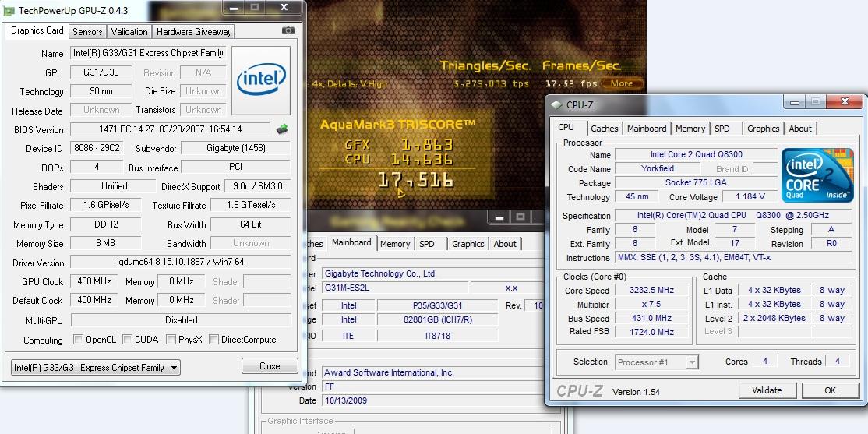The height and width of the screenshot is (434, 868).
Task: Click the Bus Width value 64 Bit
Action: point(251,224)
